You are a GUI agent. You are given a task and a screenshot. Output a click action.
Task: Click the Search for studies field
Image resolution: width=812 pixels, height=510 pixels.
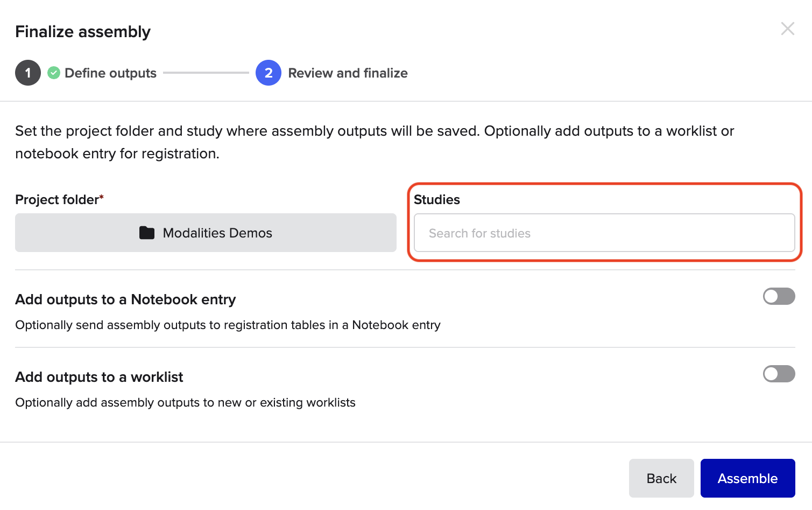point(604,233)
